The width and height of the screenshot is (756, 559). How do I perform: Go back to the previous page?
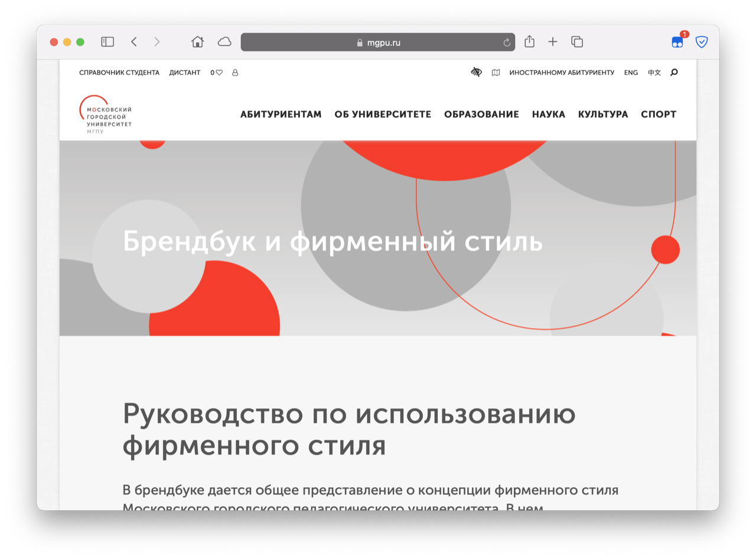tap(134, 42)
